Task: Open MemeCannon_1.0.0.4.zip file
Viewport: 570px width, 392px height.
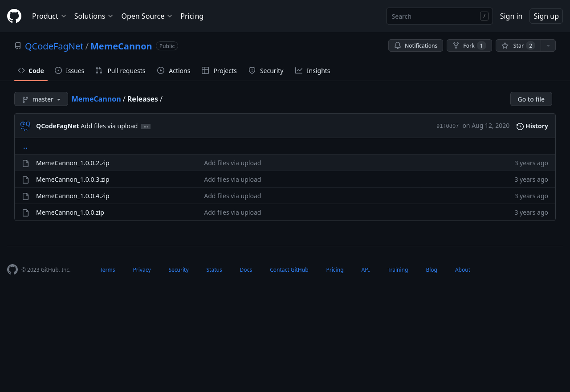Action: click(x=73, y=196)
